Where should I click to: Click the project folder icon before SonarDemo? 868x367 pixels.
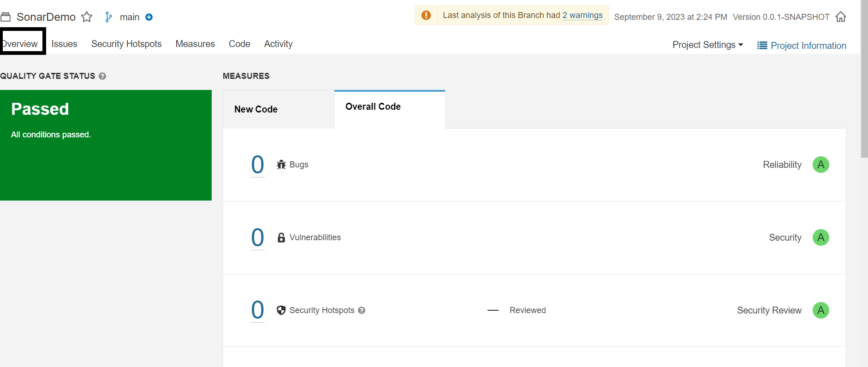coord(6,17)
